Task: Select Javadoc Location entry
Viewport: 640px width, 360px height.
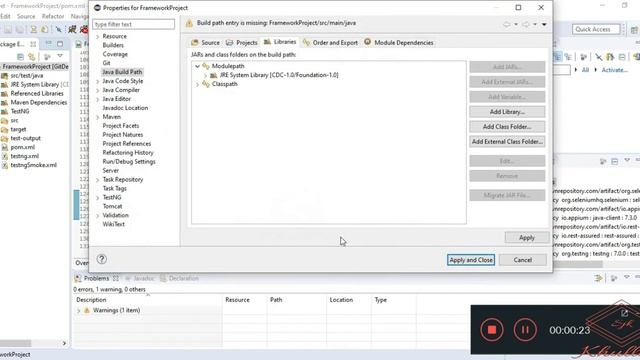Action: (x=125, y=108)
